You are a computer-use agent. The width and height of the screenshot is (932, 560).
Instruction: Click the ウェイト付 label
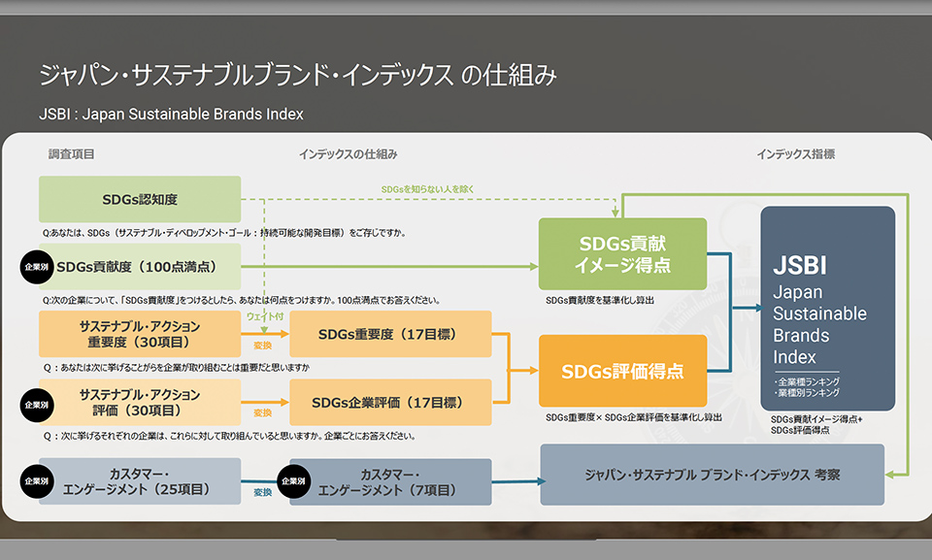click(x=265, y=316)
